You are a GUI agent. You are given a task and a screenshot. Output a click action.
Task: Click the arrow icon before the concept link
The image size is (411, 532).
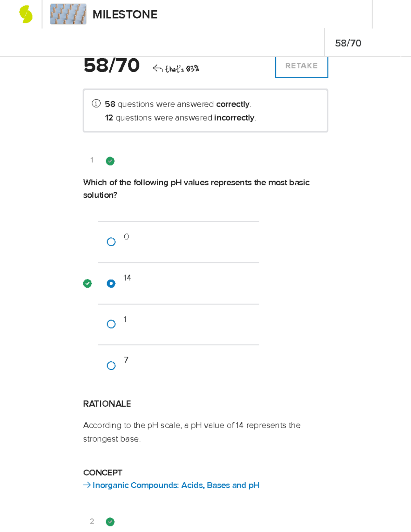[87, 485]
